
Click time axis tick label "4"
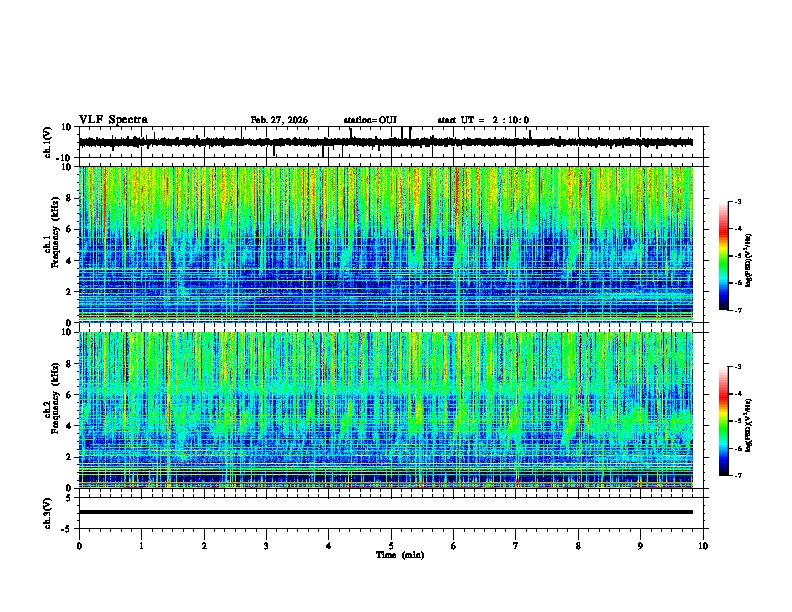[329, 546]
